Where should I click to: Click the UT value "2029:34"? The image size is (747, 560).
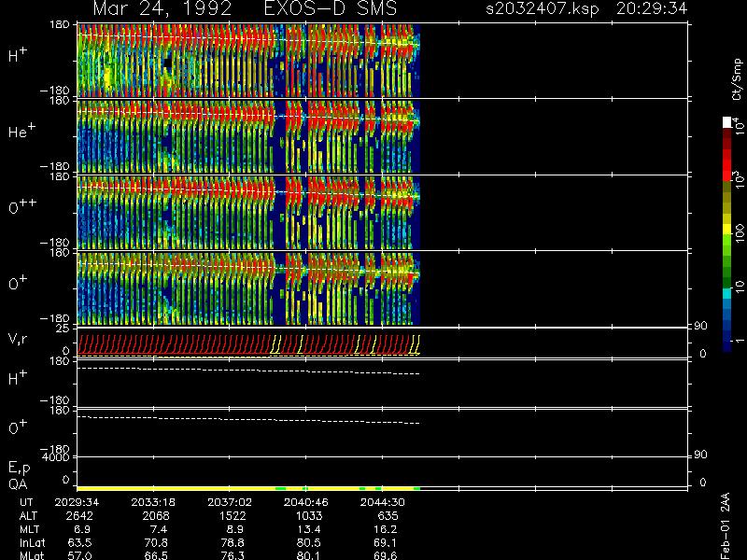(77, 502)
